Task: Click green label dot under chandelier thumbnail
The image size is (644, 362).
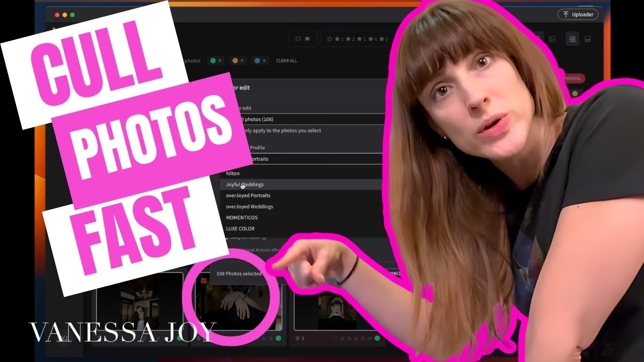Action: click(x=180, y=338)
